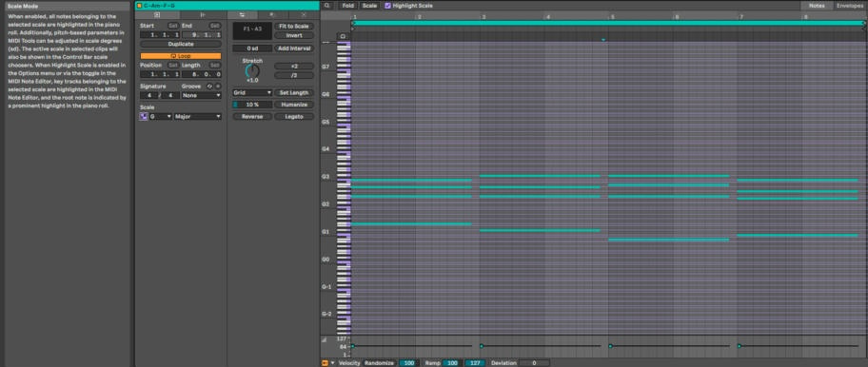Screen dimensions: 868x367
Task: Select the lowest note in bars 5 to 6
Action: (669, 240)
